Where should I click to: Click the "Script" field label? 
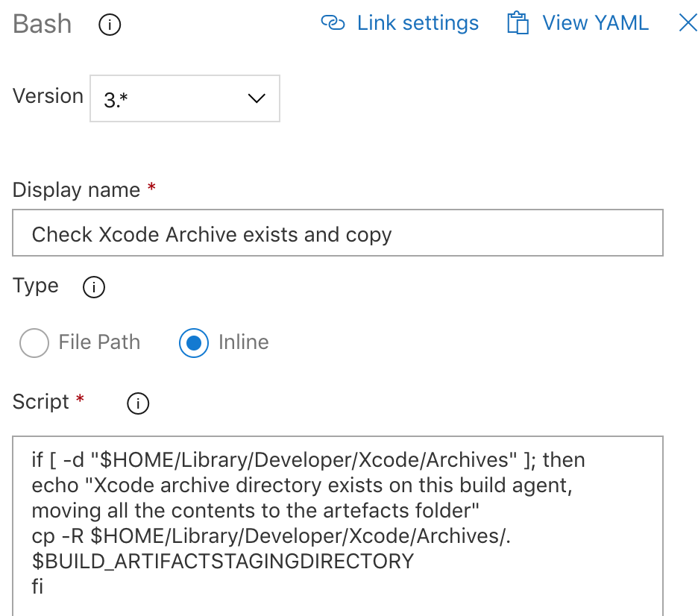click(41, 402)
